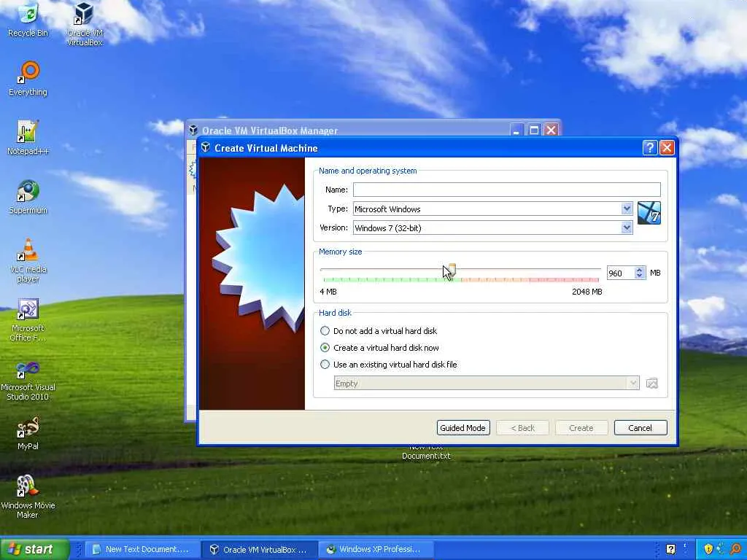Switch to Windows XP Professional taskbar item
Screen dimensions: 747x560
pyautogui.click(x=376, y=549)
